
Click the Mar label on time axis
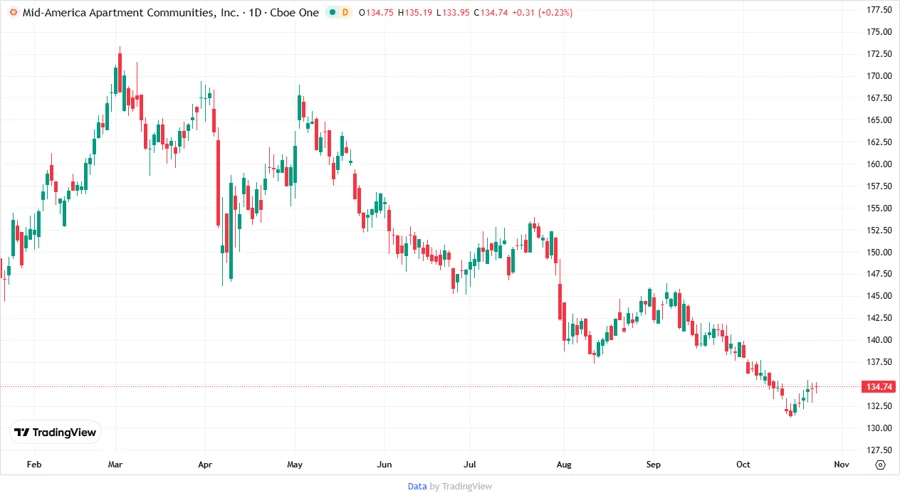point(115,464)
